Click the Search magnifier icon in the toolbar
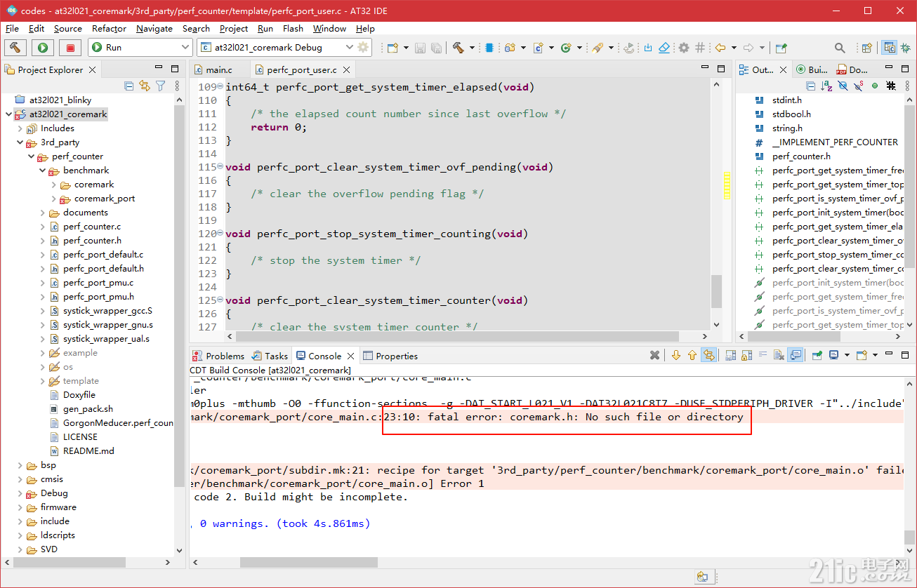This screenshot has width=917, height=588. tap(840, 48)
